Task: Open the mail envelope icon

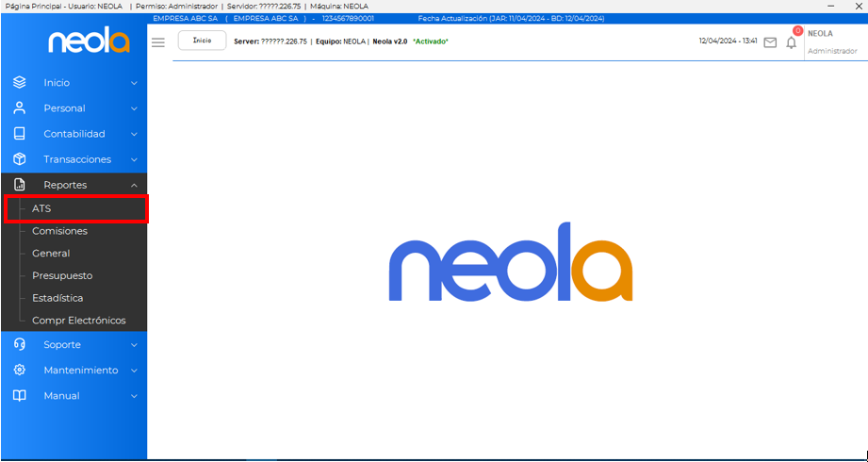Action: [770, 42]
